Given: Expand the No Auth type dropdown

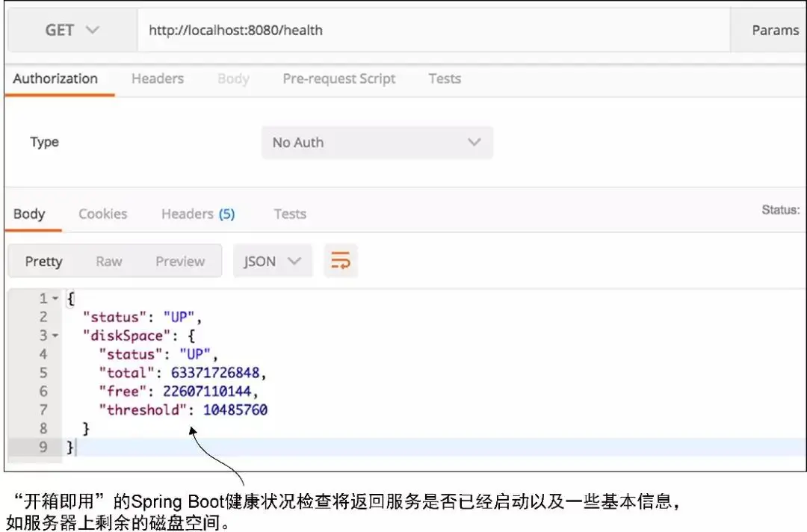Looking at the screenshot, I should [377, 143].
